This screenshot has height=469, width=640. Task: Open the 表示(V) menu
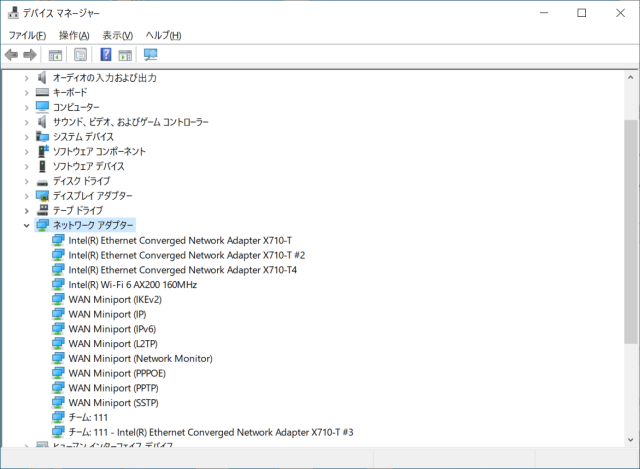pyautogui.click(x=118, y=36)
